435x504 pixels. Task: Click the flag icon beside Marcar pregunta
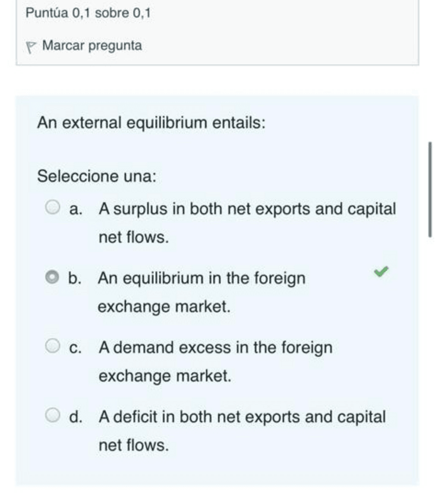31,46
